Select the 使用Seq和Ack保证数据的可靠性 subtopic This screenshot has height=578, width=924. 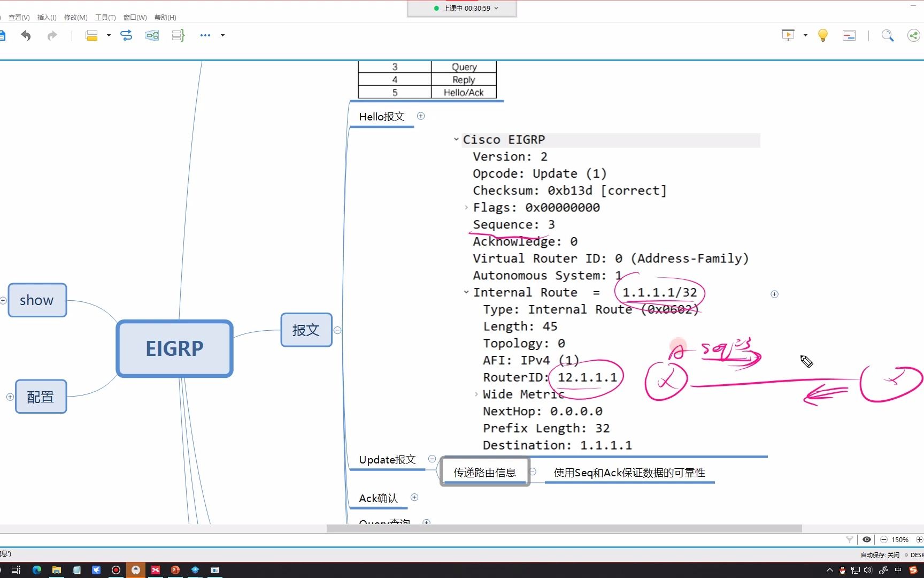629,473
